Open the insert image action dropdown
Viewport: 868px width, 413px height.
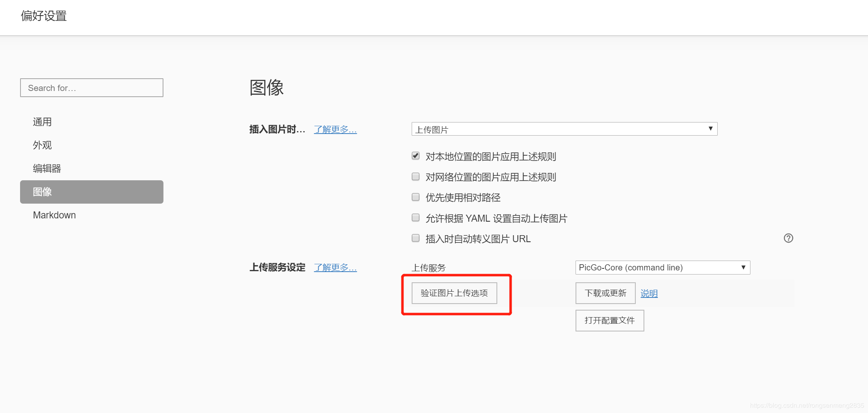(564, 129)
